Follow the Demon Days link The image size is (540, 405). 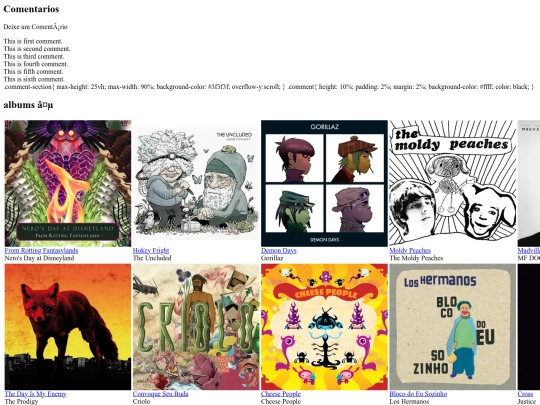(279, 250)
